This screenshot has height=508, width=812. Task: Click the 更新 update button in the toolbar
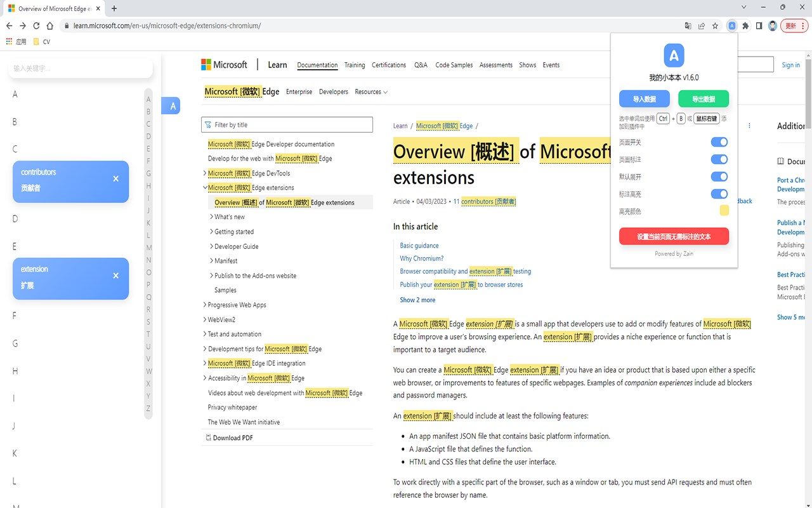coord(794,26)
